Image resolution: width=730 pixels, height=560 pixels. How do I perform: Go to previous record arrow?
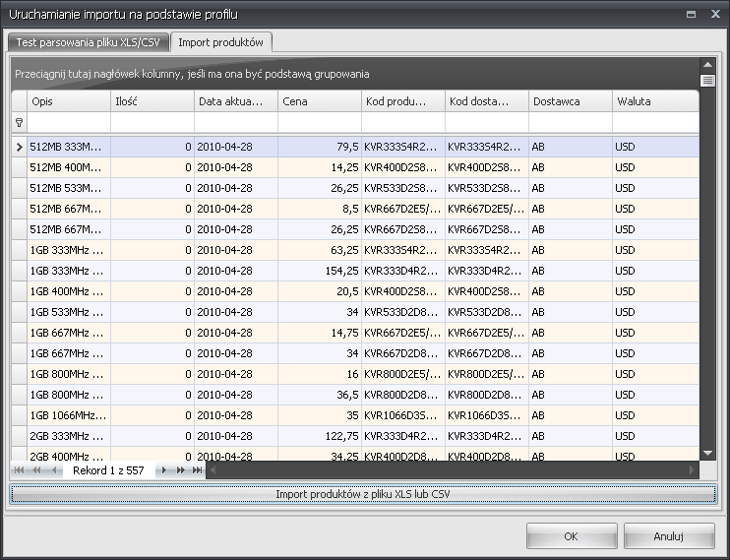(x=54, y=470)
